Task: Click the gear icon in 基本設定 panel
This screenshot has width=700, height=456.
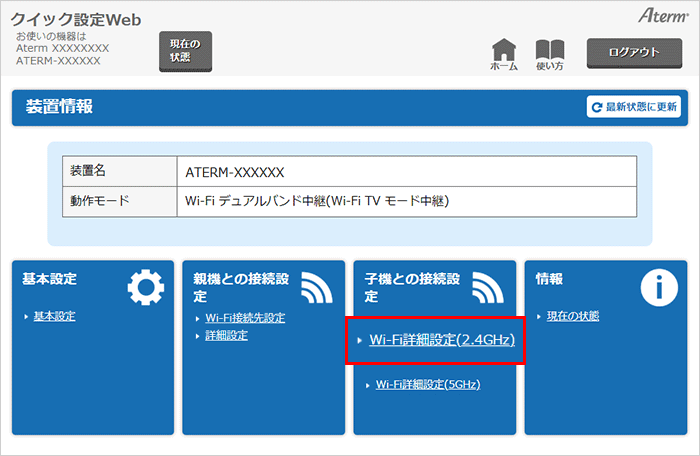Action: pos(146,287)
